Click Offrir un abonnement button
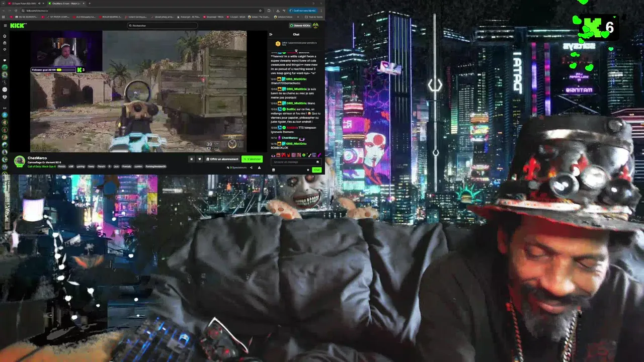 pos(222,159)
